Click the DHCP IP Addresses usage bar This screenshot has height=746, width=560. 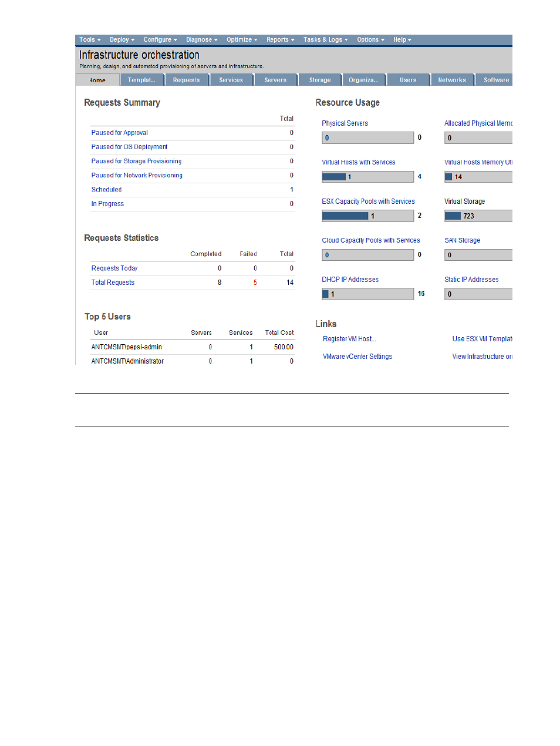click(368, 294)
